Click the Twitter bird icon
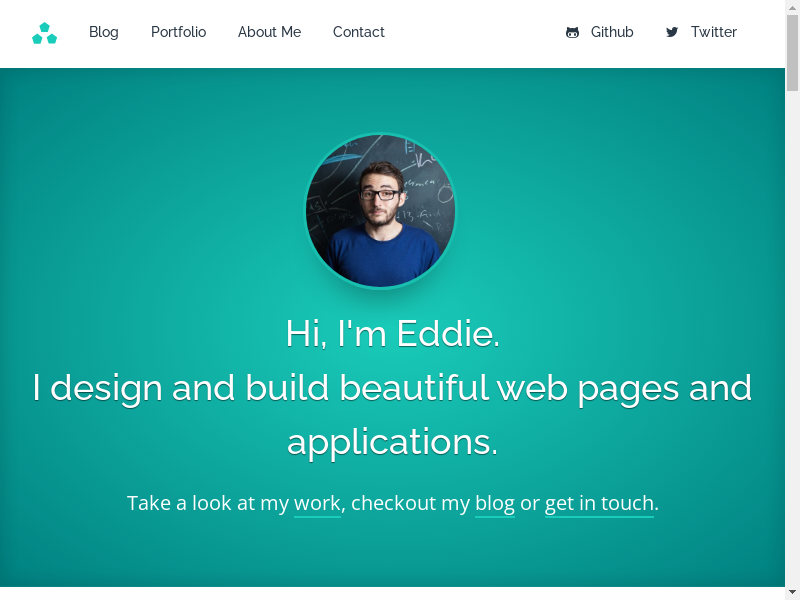Image resolution: width=800 pixels, height=600 pixels. 672,33
